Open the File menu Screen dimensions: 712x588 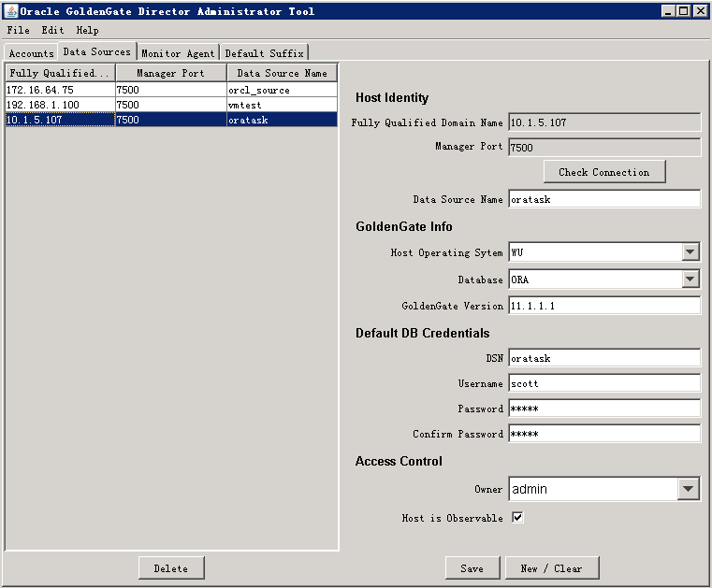coord(18,30)
